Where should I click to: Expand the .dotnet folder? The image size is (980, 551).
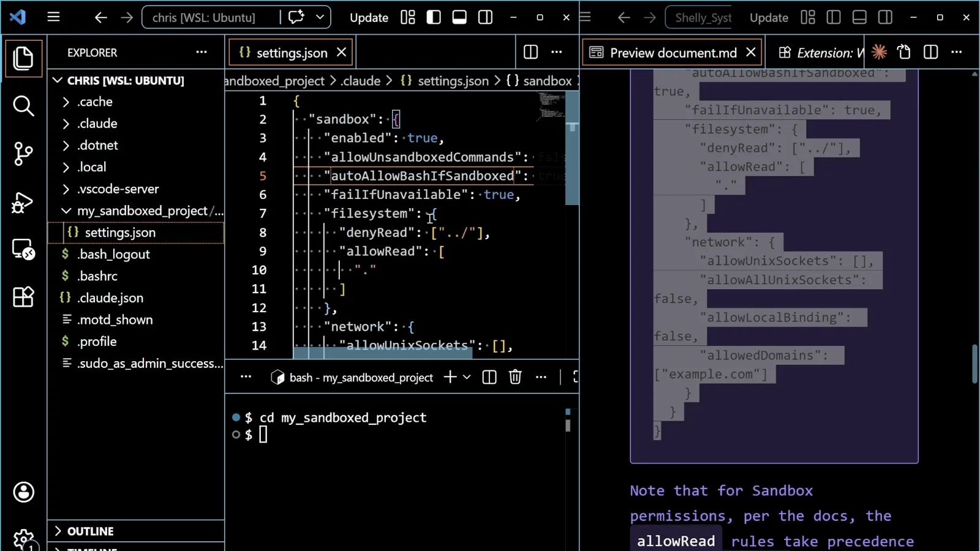pos(136,145)
